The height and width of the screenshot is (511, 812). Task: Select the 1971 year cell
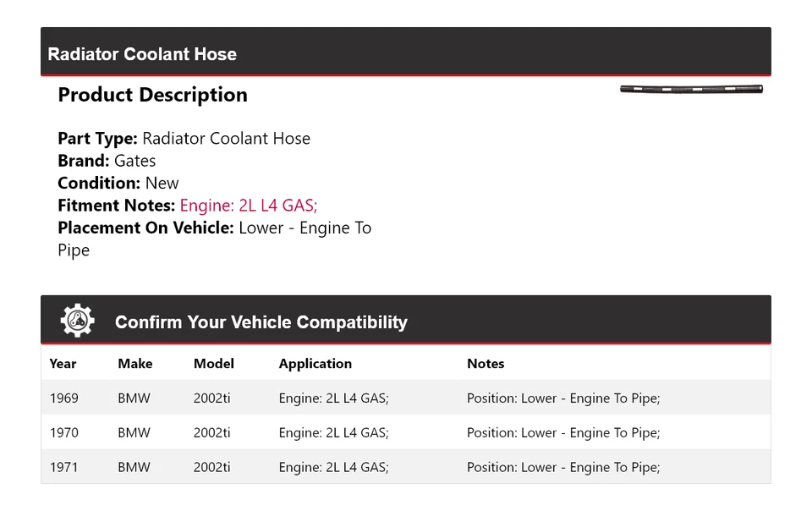coord(63,467)
